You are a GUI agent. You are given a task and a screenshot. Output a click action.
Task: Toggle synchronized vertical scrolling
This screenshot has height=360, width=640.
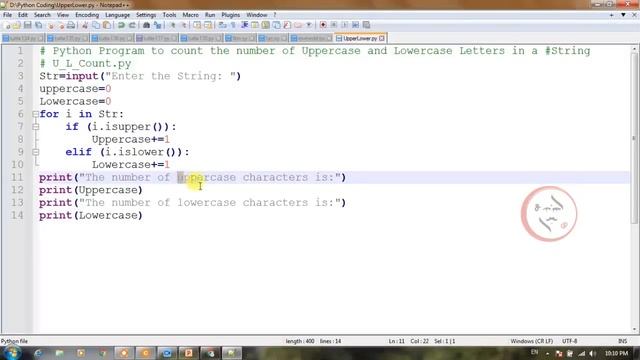point(197,25)
